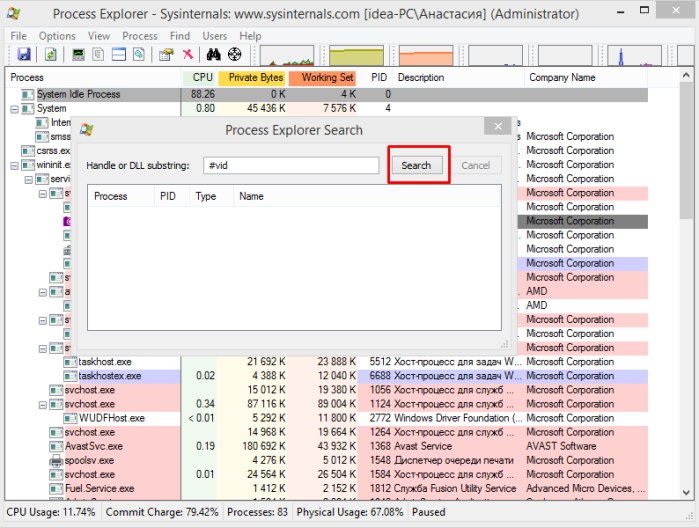The height and width of the screenshot is (528, 699).
Task: Click 'Physical Usage: 67.08%' status entry
Action: [x=350, y=512]
